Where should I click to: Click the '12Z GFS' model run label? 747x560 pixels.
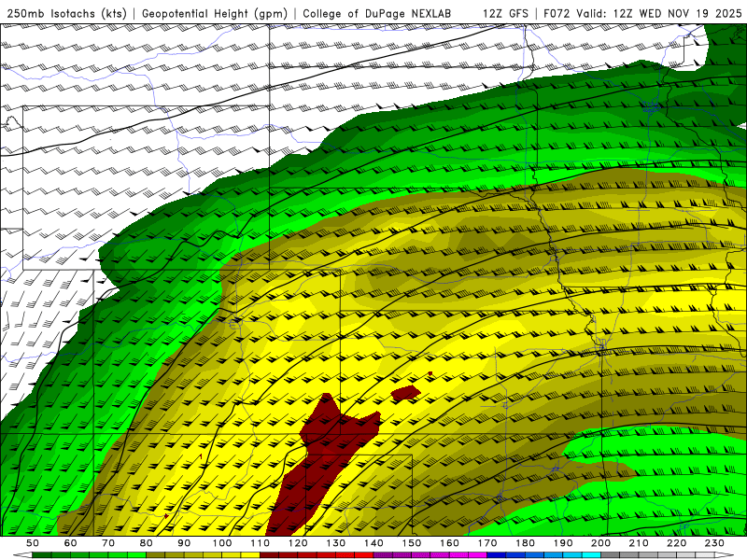point(505,13)
